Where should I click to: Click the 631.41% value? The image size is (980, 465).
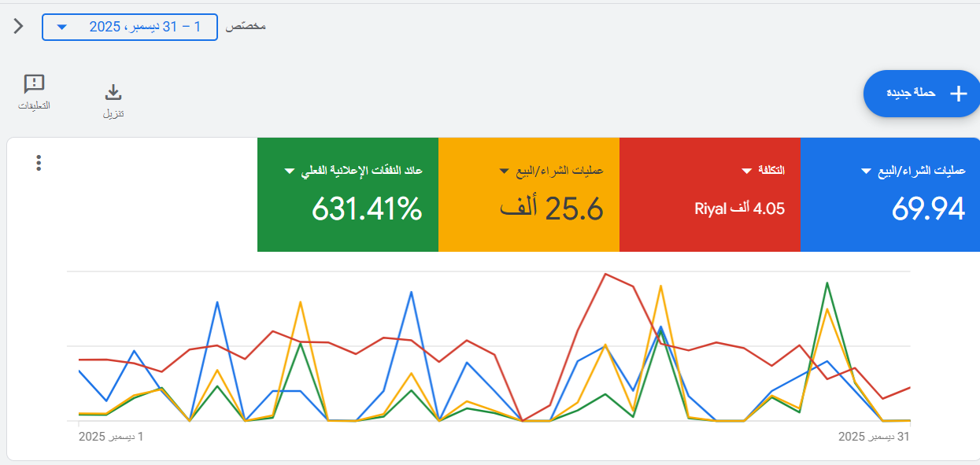click(367, 209)
